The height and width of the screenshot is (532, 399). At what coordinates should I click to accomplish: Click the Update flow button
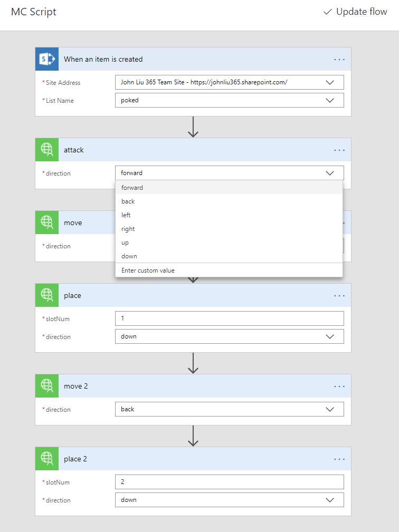(355, 12)
